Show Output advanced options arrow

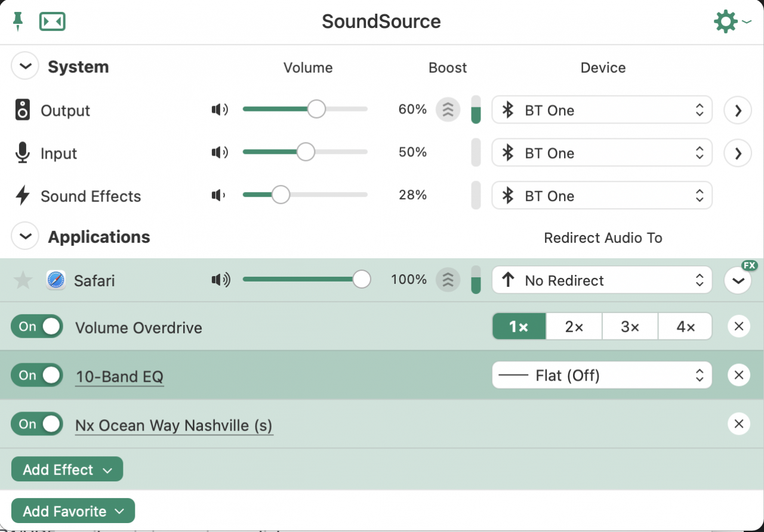click(738, 110)
